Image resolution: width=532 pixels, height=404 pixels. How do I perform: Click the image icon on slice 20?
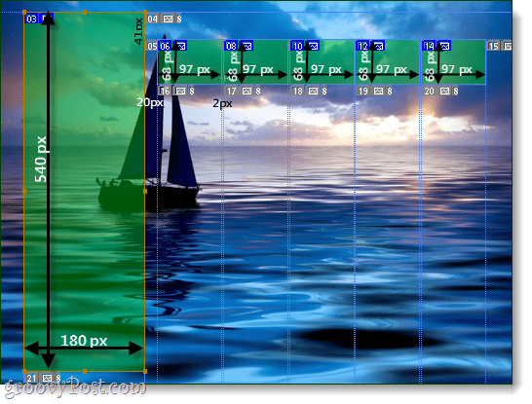(x=445, y=91)
